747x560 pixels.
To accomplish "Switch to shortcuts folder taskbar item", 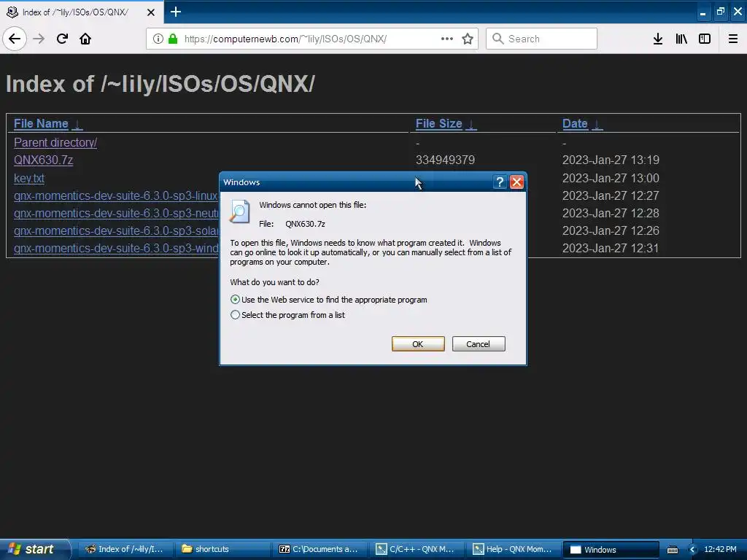I will (x=223, y=549).
